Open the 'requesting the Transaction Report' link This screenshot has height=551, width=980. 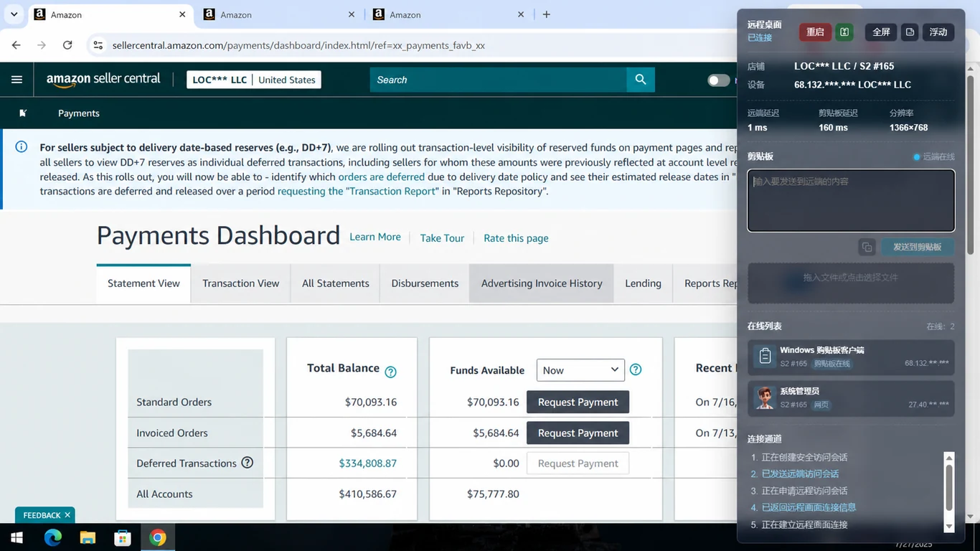point(358,192)
